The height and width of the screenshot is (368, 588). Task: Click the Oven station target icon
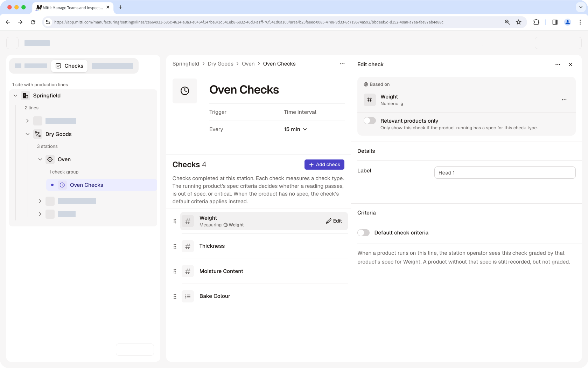(x=50, y=159)
